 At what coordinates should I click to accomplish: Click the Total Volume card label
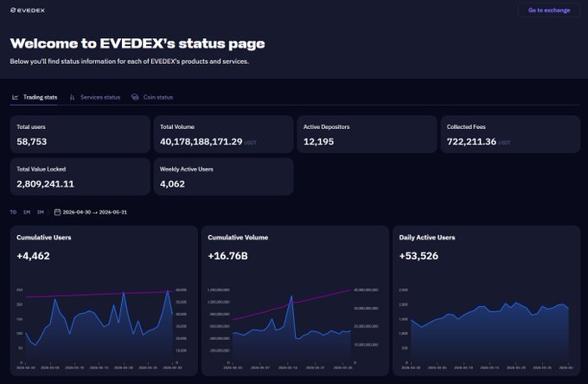(x=177, y=127)
